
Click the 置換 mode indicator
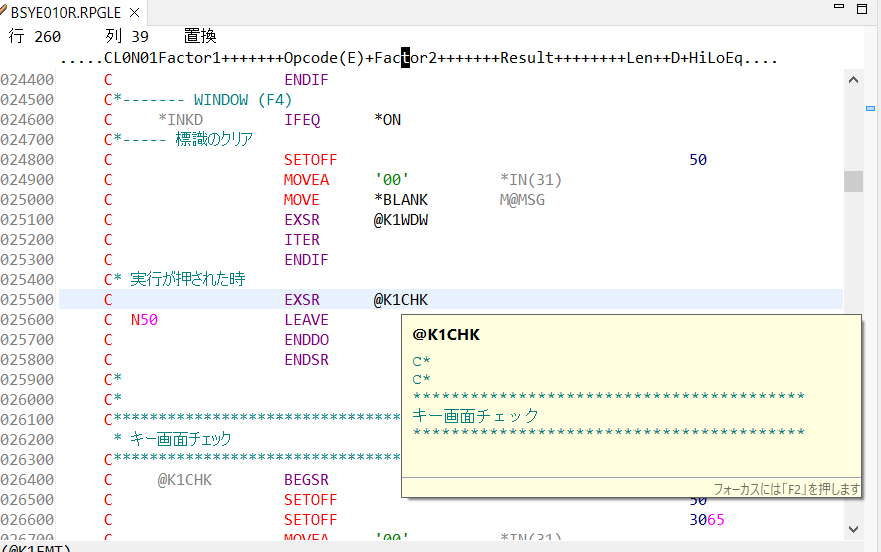pos(200,36)
